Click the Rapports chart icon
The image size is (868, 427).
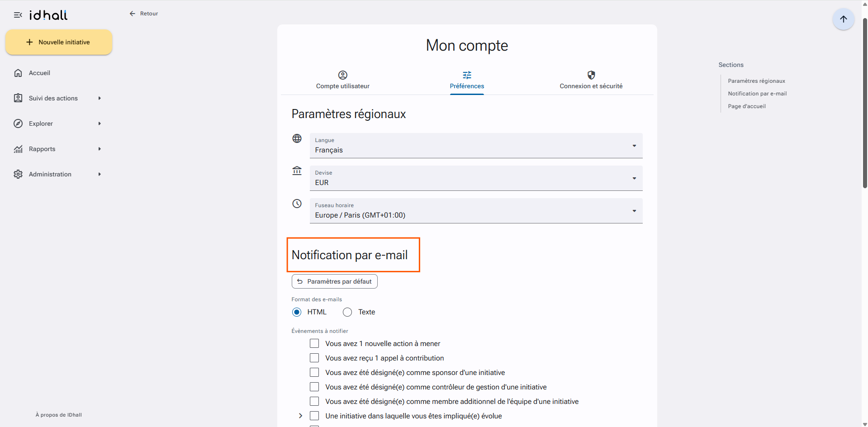[x=18, y=149]
